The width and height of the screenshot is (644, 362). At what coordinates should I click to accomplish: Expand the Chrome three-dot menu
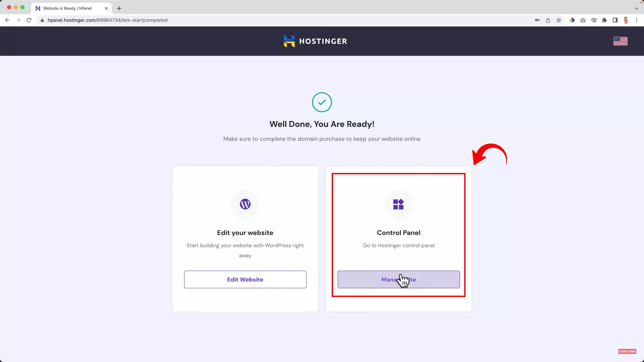(637, 20)
